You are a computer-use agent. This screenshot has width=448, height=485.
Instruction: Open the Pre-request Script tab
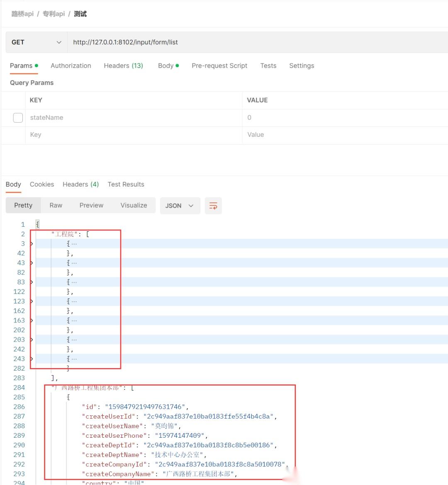tap(219, 65)
